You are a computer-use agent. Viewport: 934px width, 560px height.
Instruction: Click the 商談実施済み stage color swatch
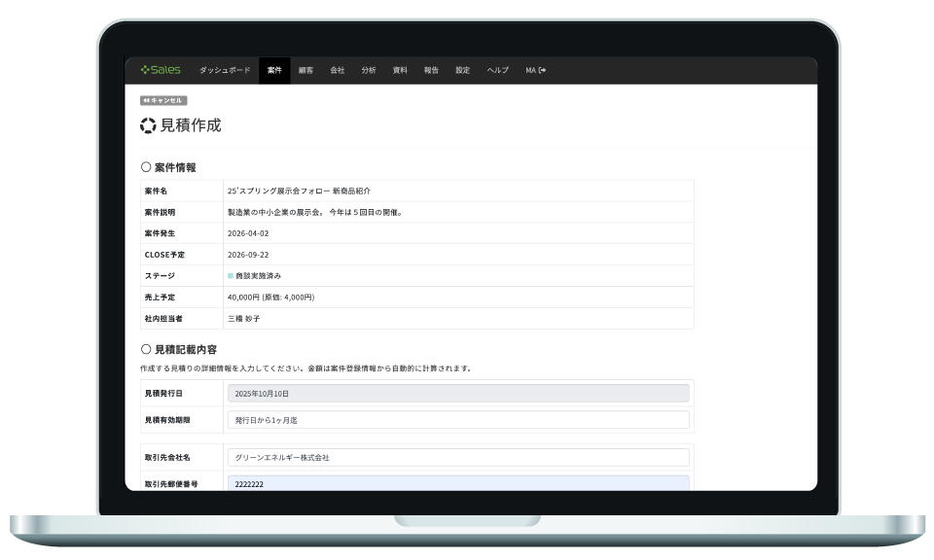[x=231, y=276]
